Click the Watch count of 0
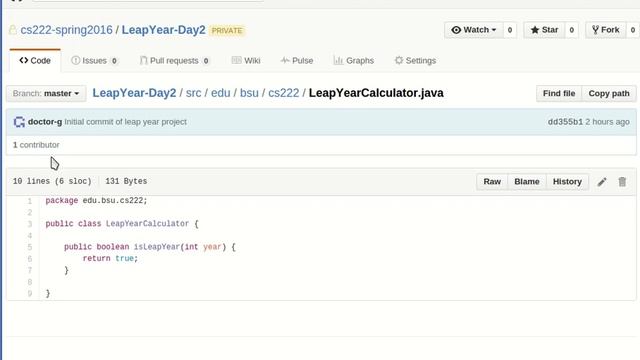This screenshot has width=640, height=360. click(x=510, y=30)
